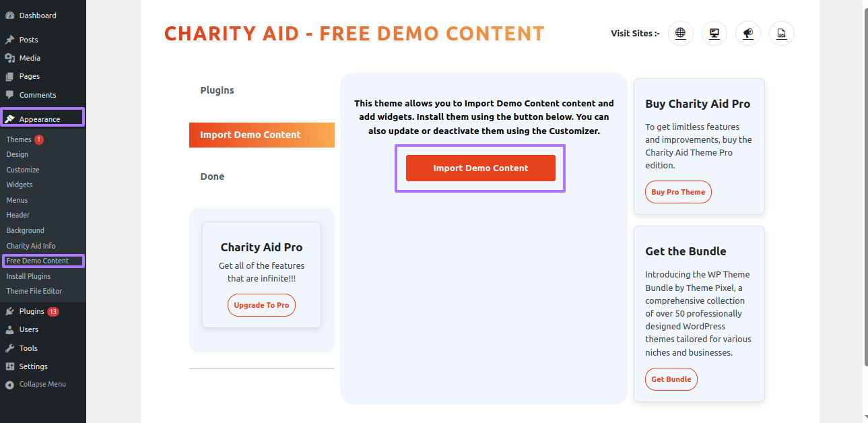Click the red Import Demo Content button

pyautogui.click(x=481, y=168)
